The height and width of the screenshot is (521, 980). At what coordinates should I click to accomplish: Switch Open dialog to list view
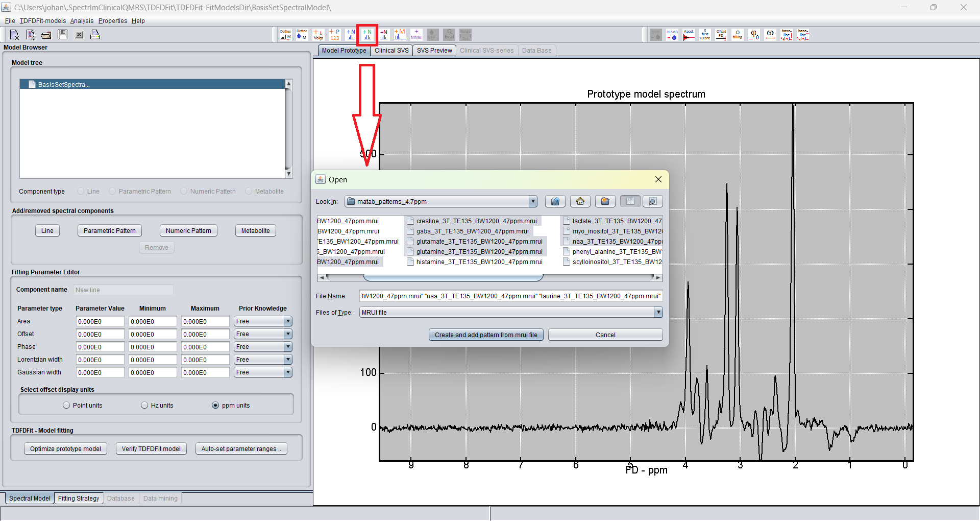630,201
